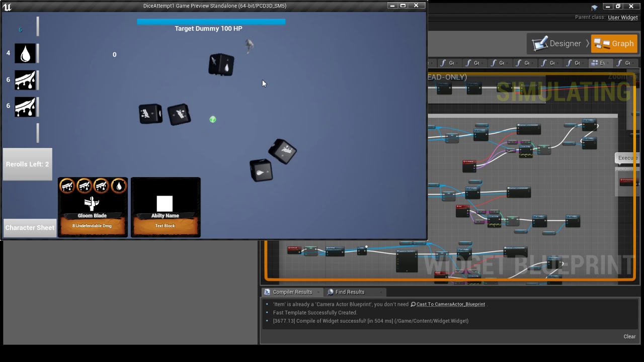Select the first bleed slash icon labeled 6
The image size is (644, 362).
(x=25, y=80)
